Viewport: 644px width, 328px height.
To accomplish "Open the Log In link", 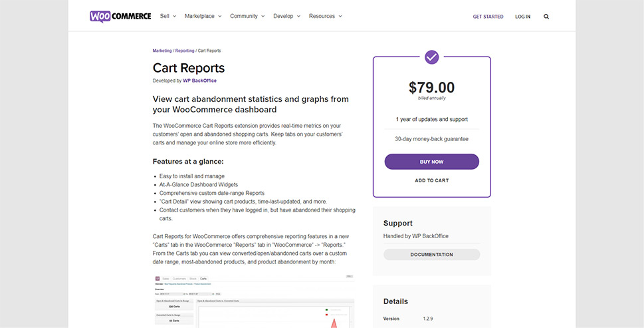I will [523, 17].
